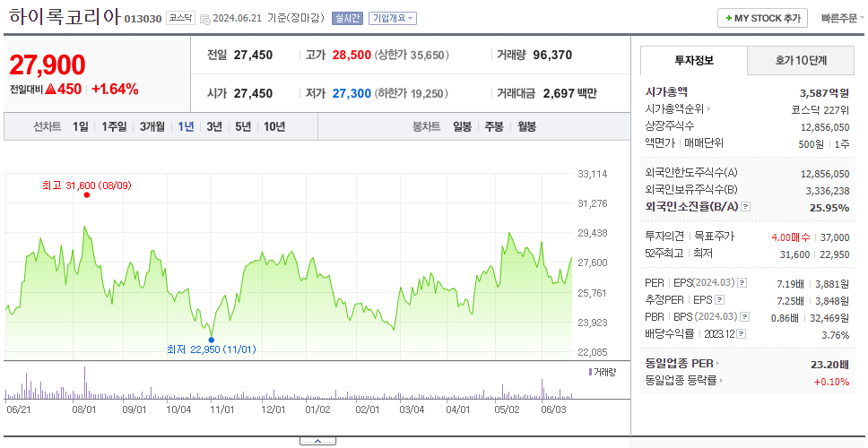
Task: Click the 목표주가 value 37,000
Action: 835,237
